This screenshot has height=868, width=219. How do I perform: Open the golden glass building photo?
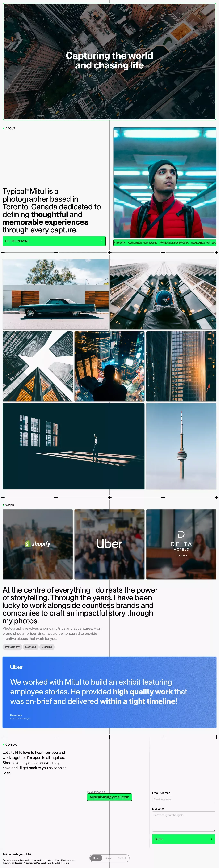181,366
